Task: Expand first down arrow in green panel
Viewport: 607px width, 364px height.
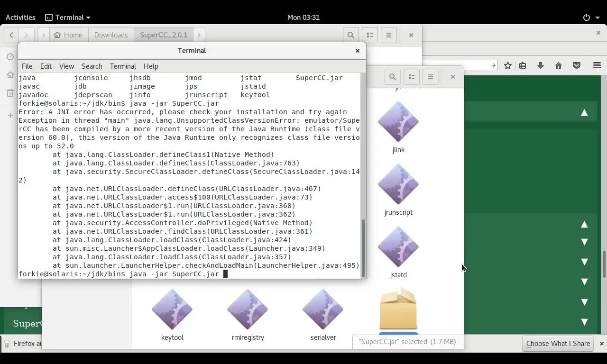Action: point(585,242)
